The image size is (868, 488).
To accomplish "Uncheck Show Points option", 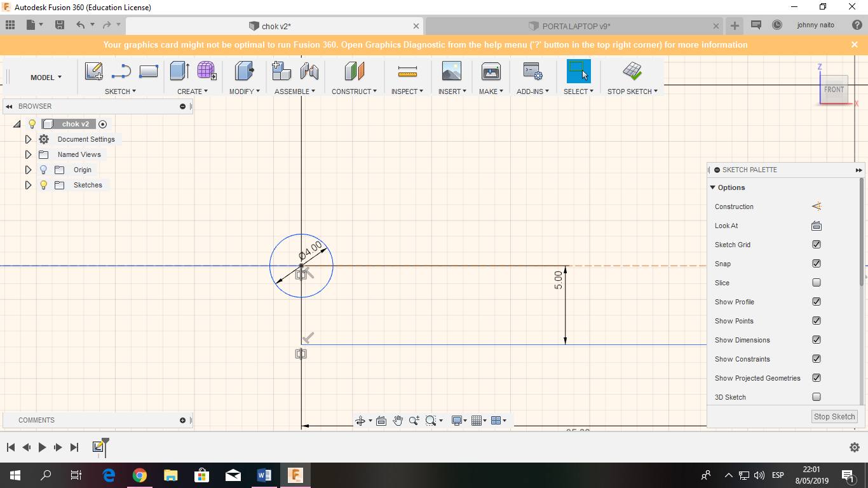I will coord(817,321).
